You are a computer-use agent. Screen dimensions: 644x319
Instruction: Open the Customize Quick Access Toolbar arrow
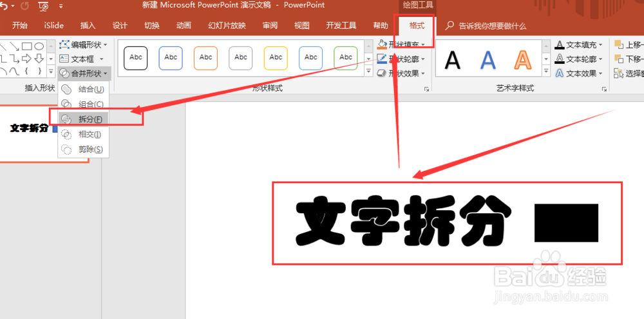(61, 6)
